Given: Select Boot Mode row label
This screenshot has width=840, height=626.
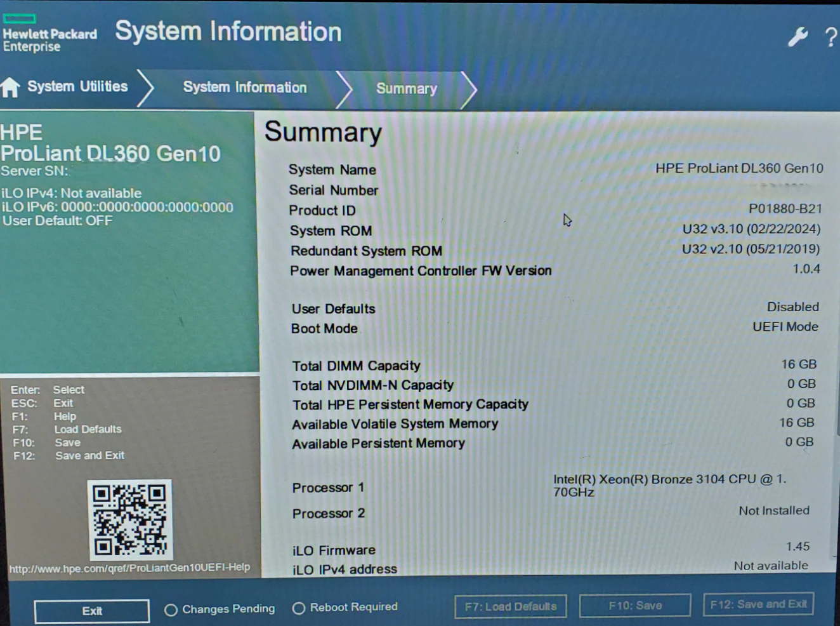Looking at the screenshot, I should [324, 328].
